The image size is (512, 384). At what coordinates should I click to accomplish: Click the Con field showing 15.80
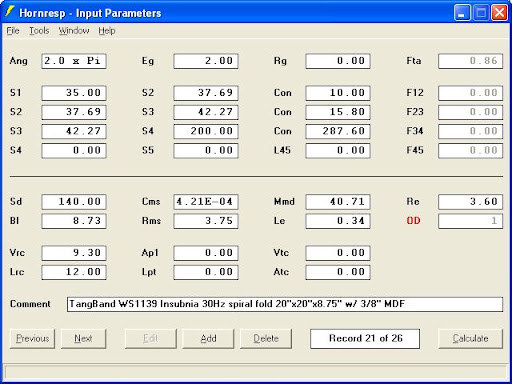[338, 112]
